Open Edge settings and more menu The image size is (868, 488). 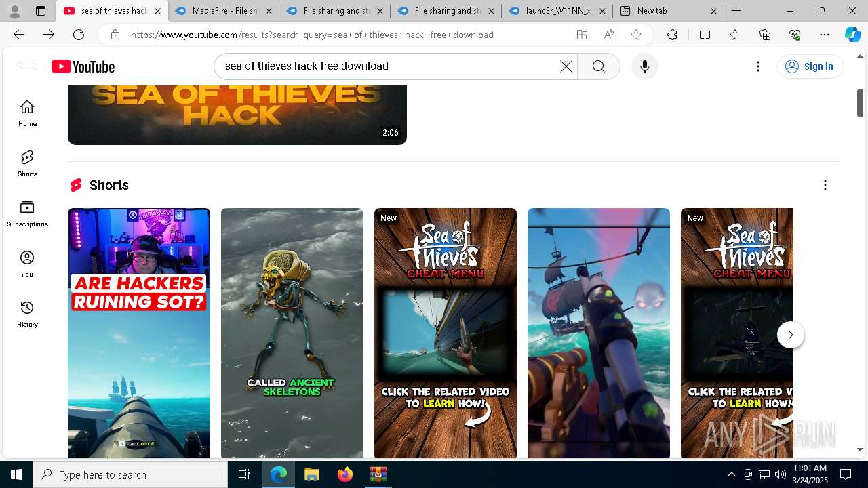click(x=825, y=35)
